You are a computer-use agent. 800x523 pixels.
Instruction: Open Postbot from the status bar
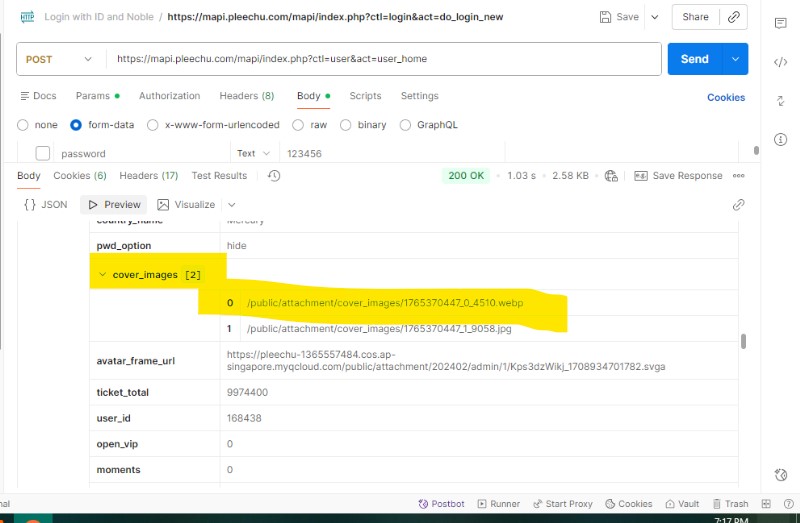tap(441, 504)
